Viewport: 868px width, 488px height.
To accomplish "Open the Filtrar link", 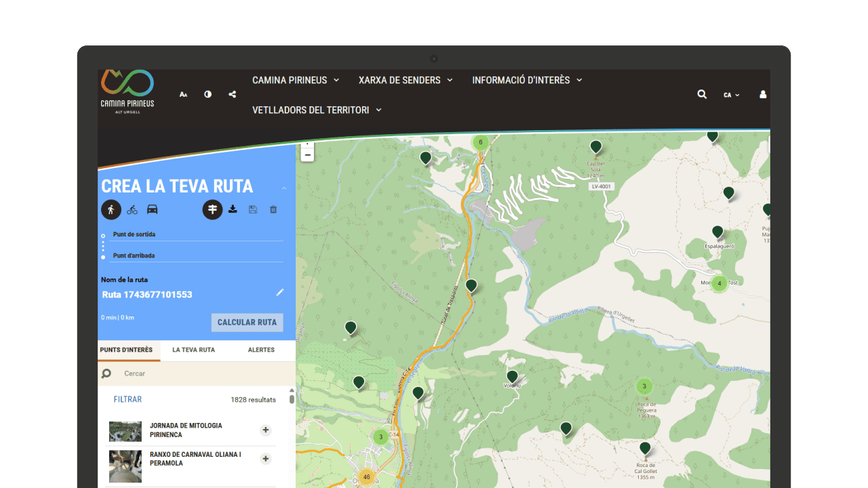I will click(127, 400).
